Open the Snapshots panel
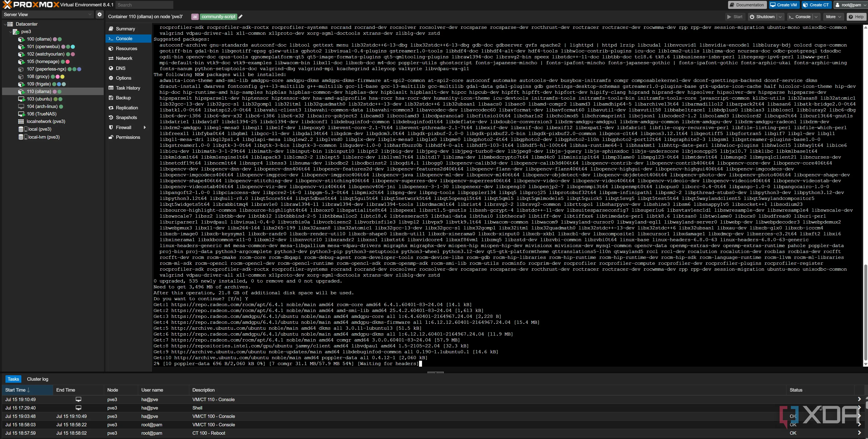The image size is (868, 439). (x=128, y=118)
